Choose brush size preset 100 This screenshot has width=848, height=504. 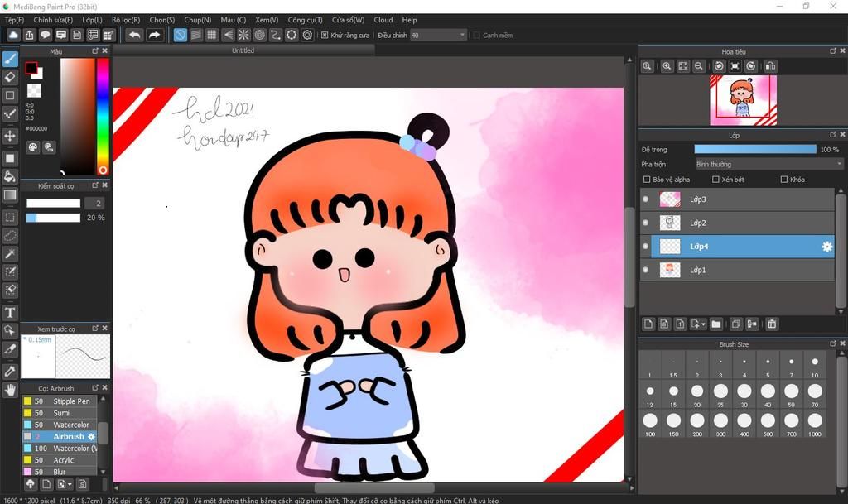tap(650, 424)
